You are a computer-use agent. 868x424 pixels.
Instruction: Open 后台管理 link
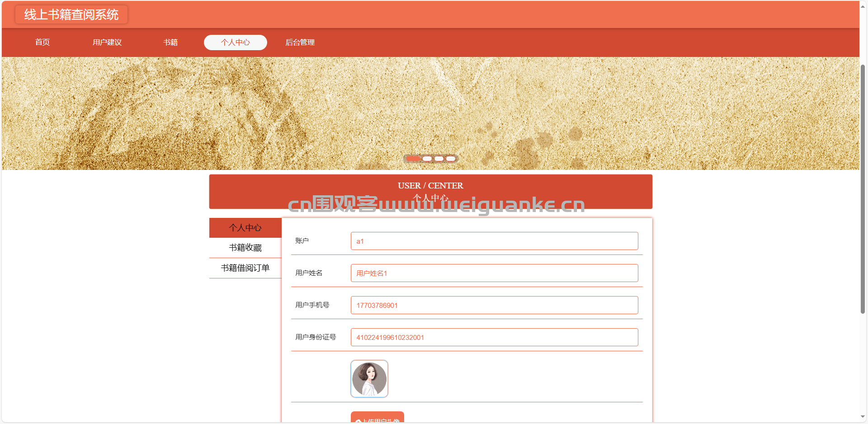(300, 42)
